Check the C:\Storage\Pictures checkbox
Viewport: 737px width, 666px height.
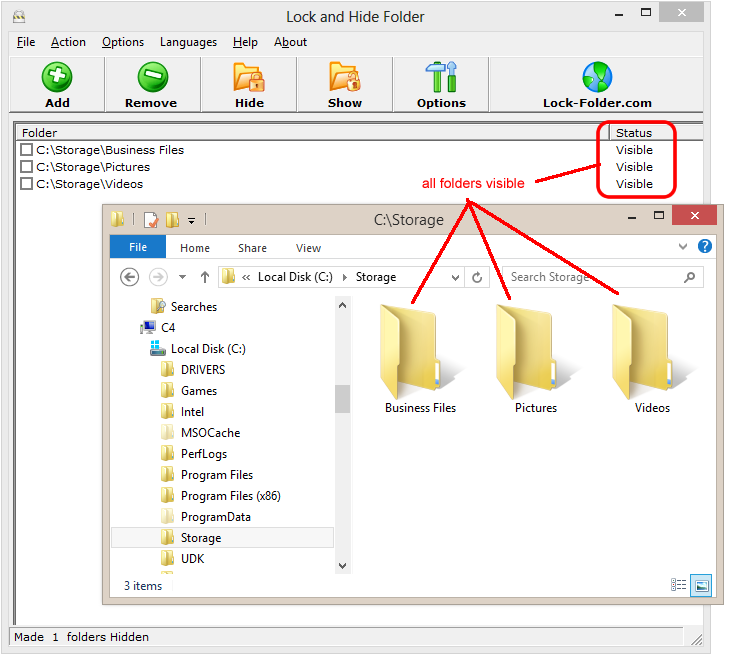coord(26,166)
